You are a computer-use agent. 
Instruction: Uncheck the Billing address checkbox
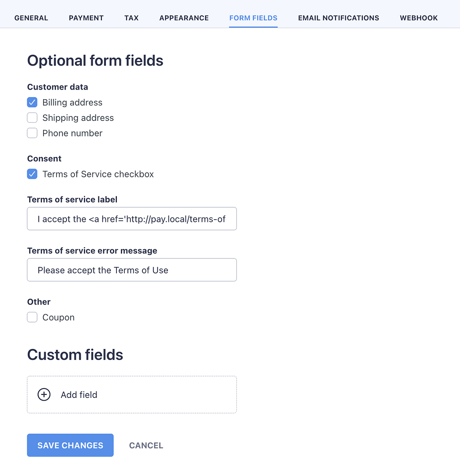[32, 102]
